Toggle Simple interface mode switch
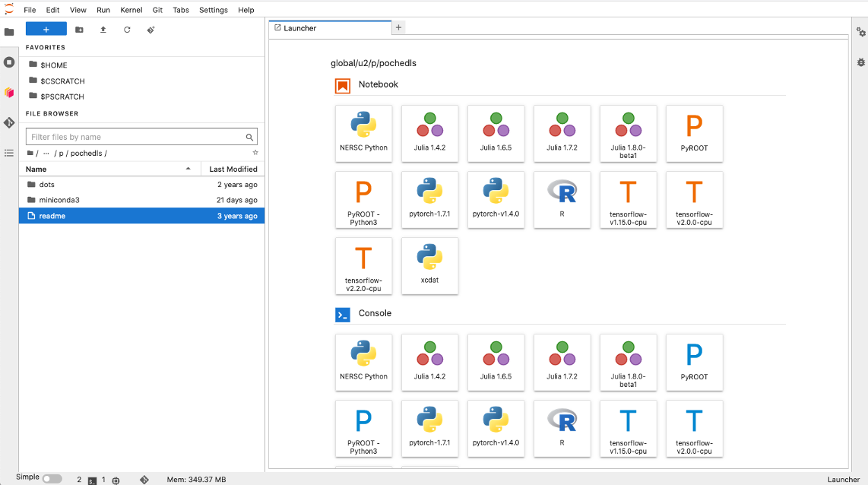The image size is (868, 485). pos(52,479)
